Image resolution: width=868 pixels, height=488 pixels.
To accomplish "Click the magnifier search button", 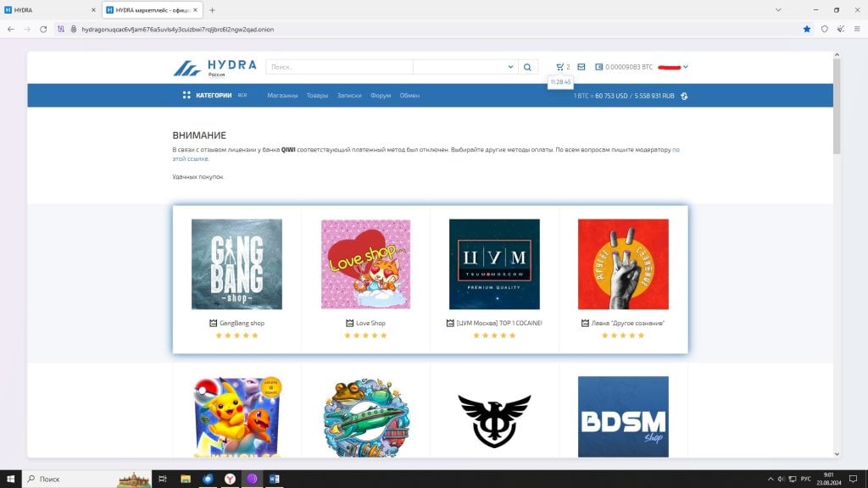I will tap(527, 67).
